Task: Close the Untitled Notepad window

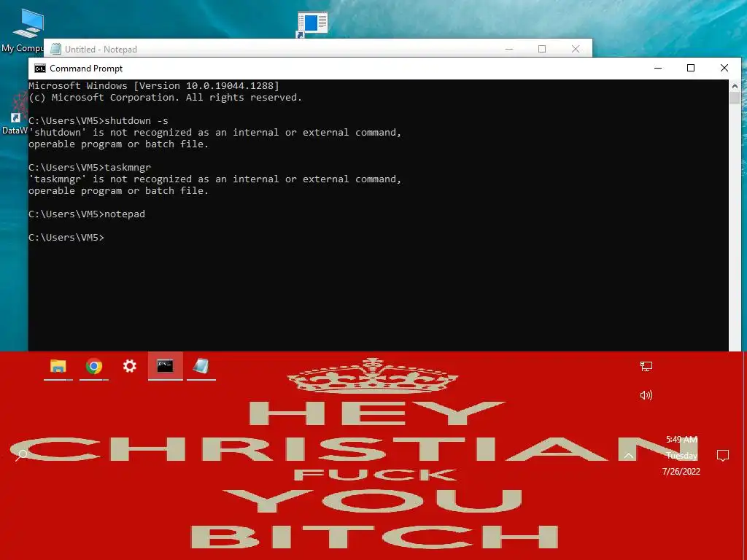Action: (576, 49)
